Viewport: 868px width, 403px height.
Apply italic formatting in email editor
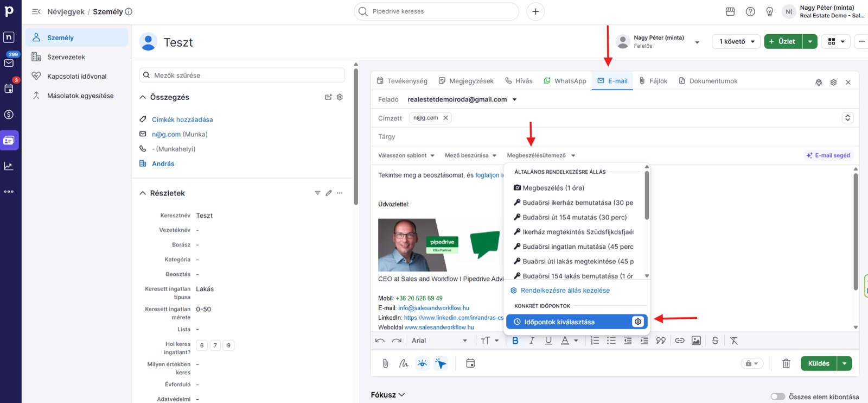(x=532, y=341)
